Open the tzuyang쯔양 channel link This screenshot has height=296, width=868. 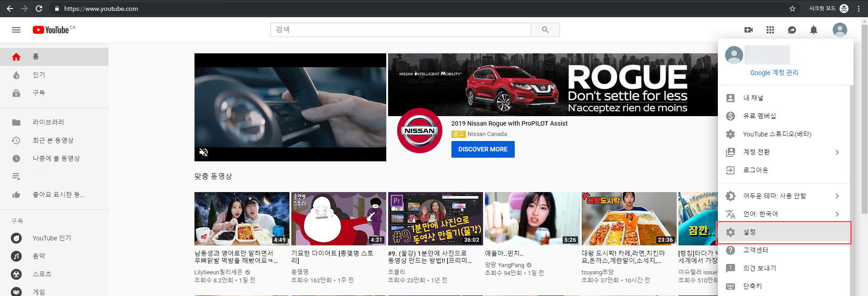click(598, 272)
